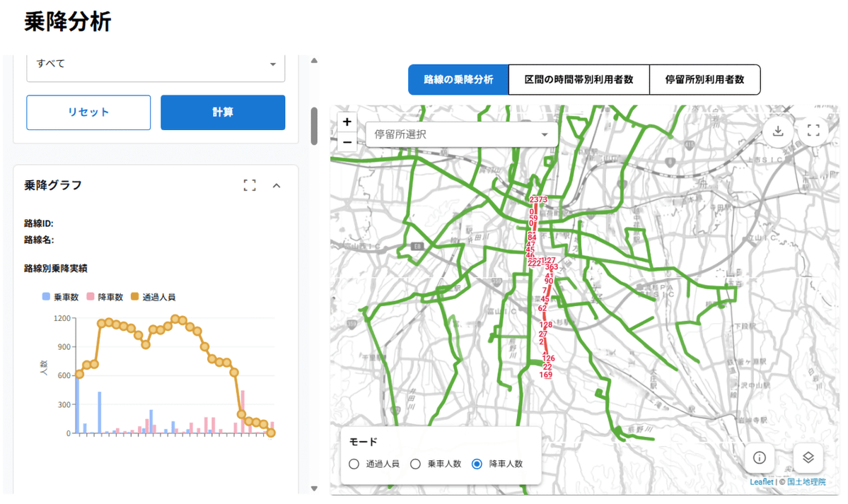Click the 2373 stop label on map
This screenshot has height=504, width=848.
(538, 199)
